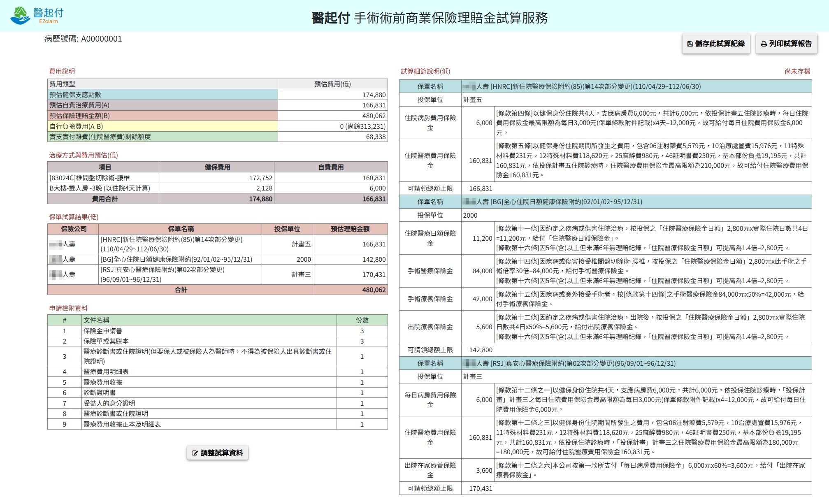The image size is (829, 504).
Task: Click the 健保費用 column header
Action: click(217, 167)
